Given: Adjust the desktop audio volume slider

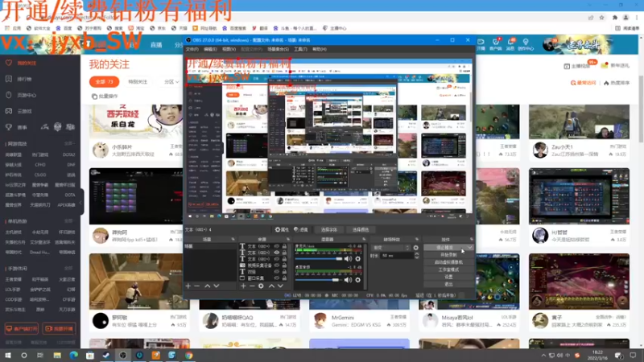Looking at the screenshot, I should [318, 280].
